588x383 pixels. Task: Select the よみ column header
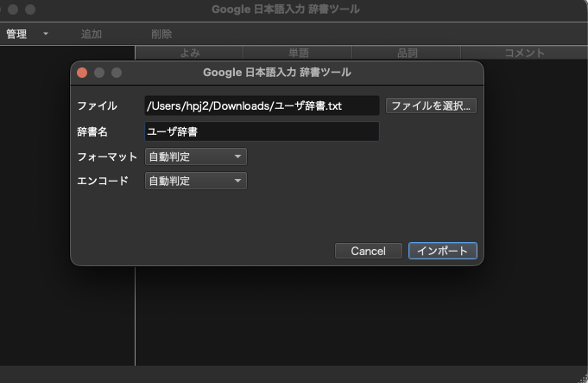tap(190, 53)
